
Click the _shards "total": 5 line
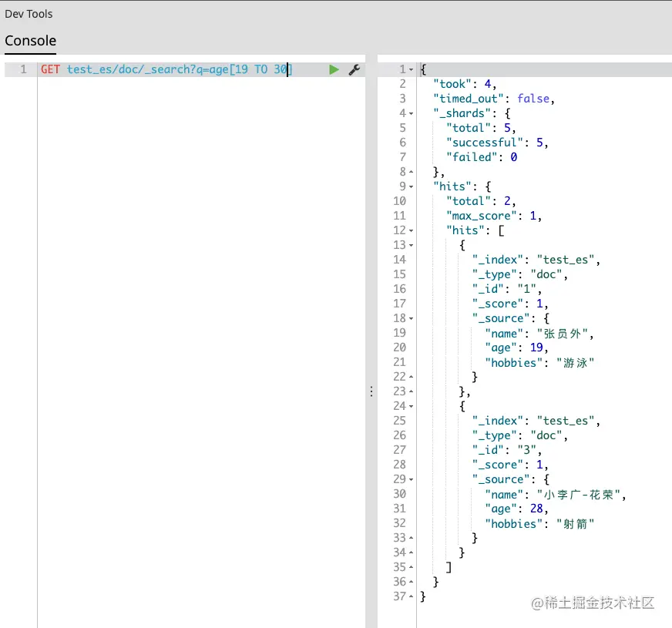tap(481, 128)
